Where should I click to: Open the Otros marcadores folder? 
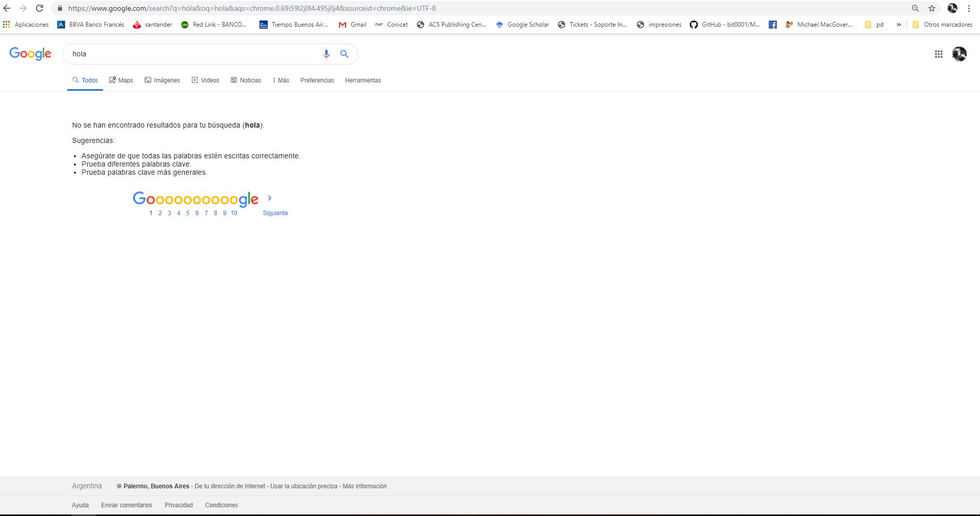[x=943, y=25]
